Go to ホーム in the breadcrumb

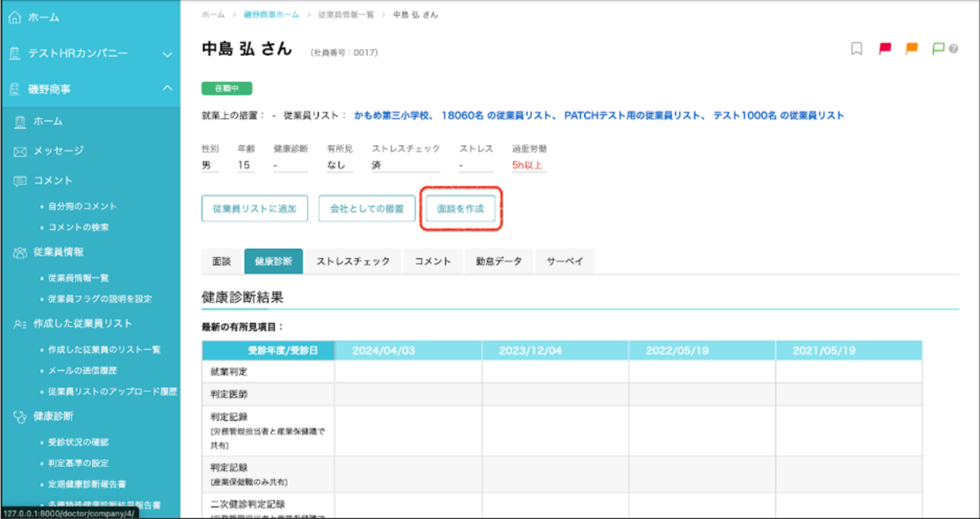pyautogui.click(x=213, y=15)
